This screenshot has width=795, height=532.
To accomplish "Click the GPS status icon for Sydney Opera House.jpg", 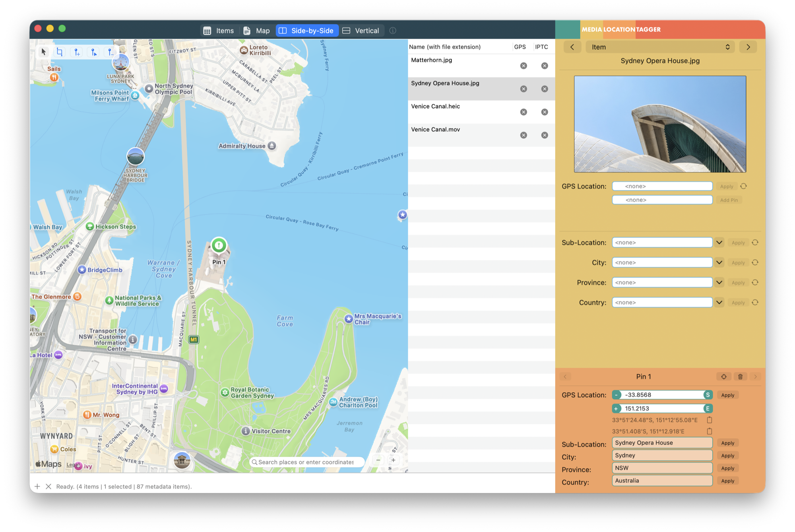I will pyautogui.click(x=524, y=89).
